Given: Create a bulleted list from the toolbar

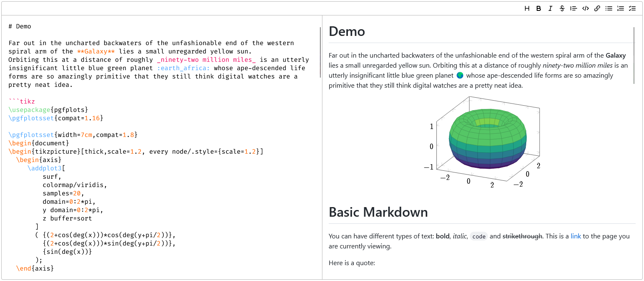Looking at the screenshot, I should (x=609, y=8).
